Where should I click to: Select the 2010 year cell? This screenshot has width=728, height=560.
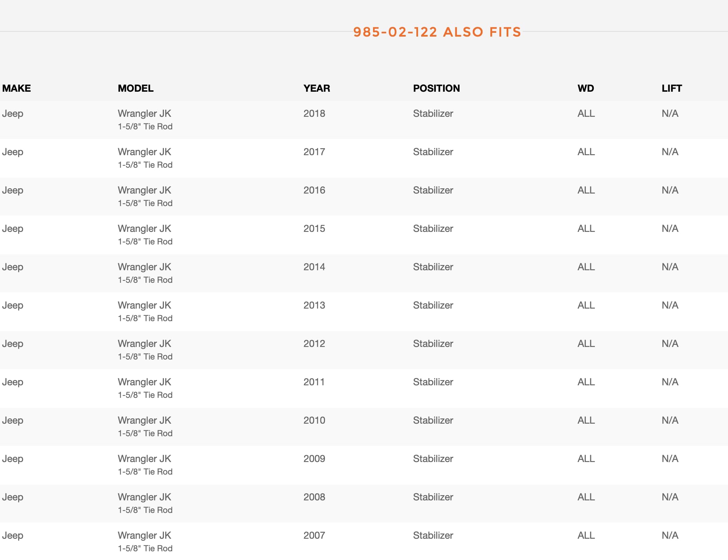pos(314,420)
